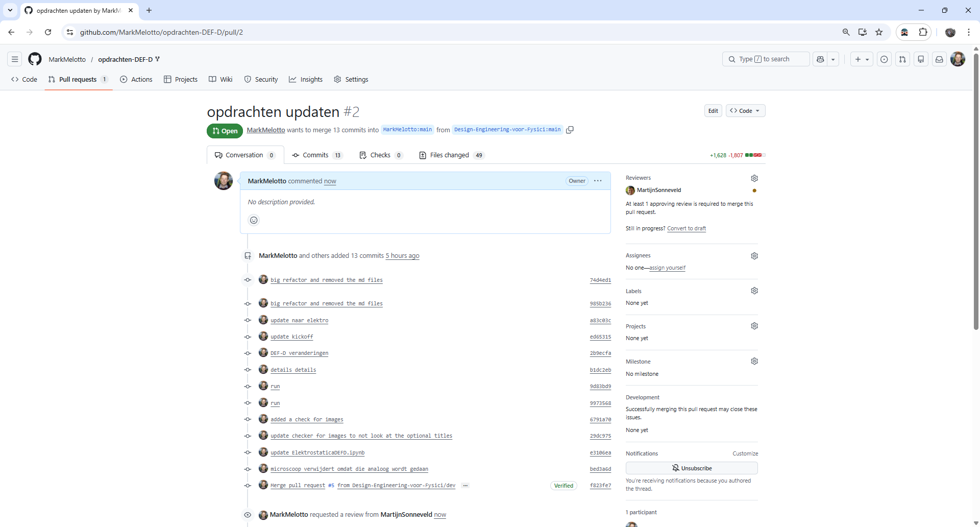Open the Issues icon in header
The image size is (980, 527).
[884, 59]
